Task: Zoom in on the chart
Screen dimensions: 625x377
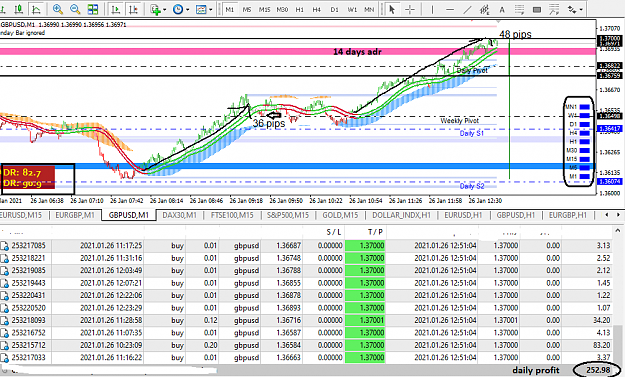Action: [x=58, y=9]
